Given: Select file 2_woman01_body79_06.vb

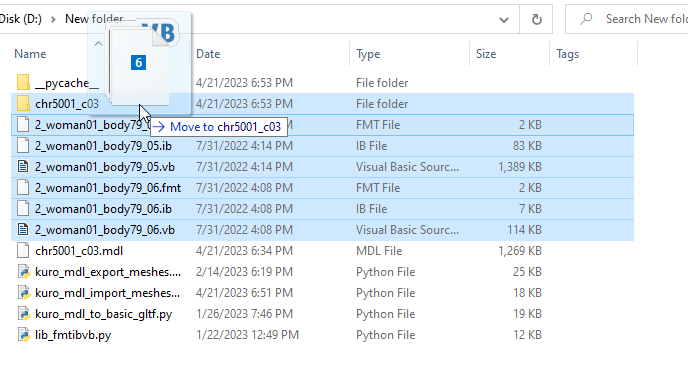Looking at the screenshot, I should (x=105, y=230).
